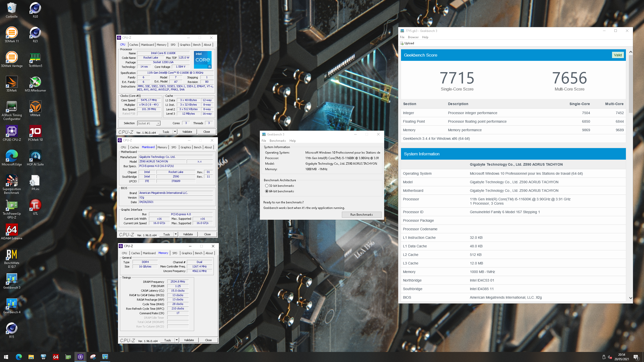Screen dimensions: 644x362
Task: Click Geekbench results vertical scrollbar thumb
Action: click(630, 84)
